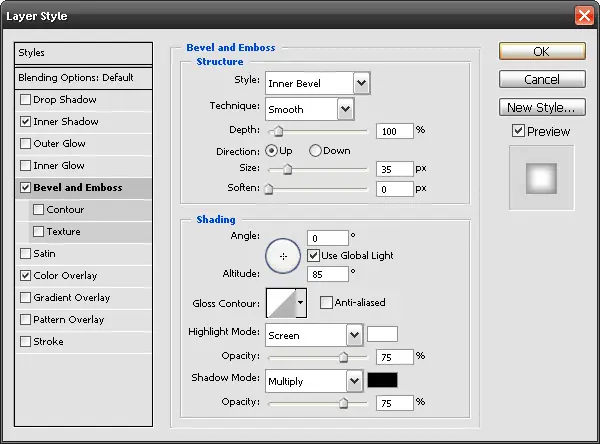Open Outer Glow settings label
This screenshot has width=600, height=444.
59,144
